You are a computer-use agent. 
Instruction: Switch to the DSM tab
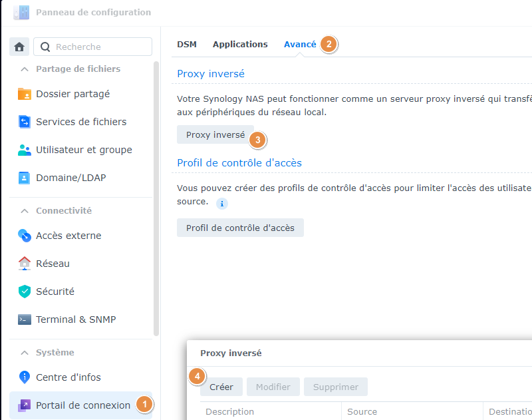point(187,44)
